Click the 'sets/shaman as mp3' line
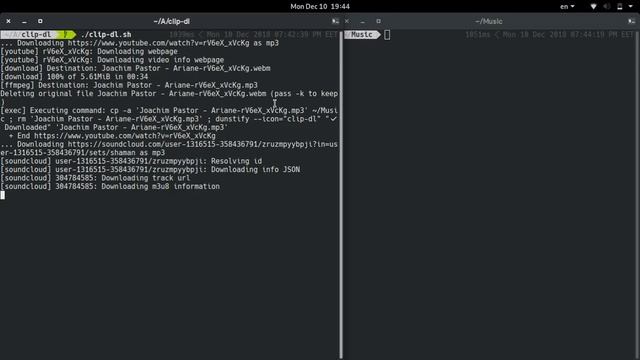 click(83, 153)
